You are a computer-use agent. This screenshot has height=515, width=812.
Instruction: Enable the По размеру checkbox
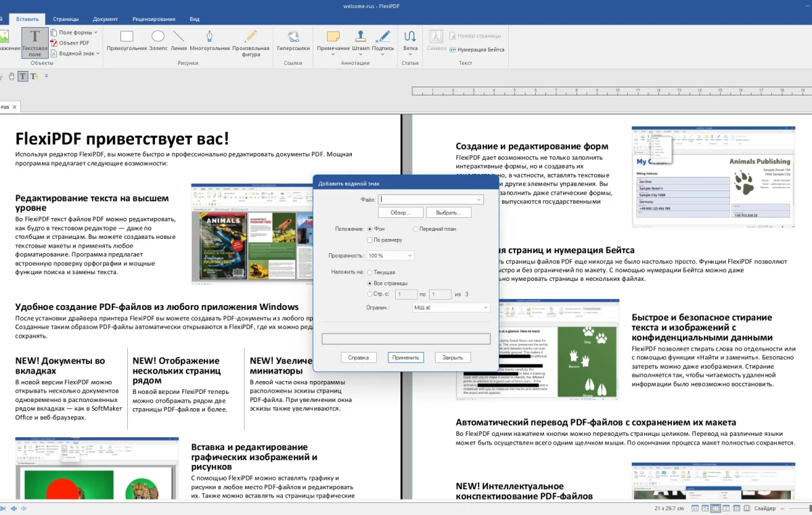[x=369, y=240]
